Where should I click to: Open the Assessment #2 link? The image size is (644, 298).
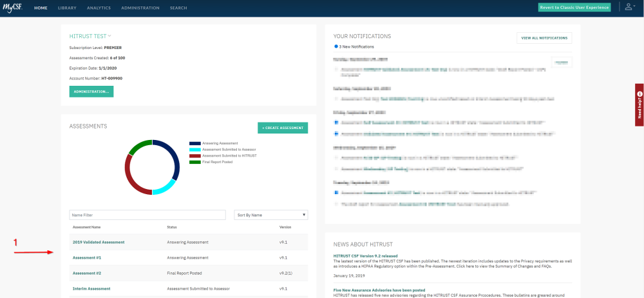pyautogui.click(x=87, y=273)
